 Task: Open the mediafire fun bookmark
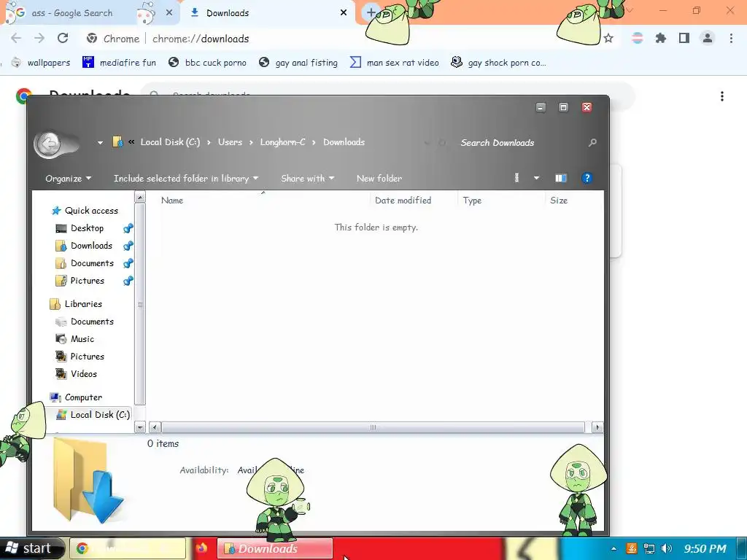[119, 63]
